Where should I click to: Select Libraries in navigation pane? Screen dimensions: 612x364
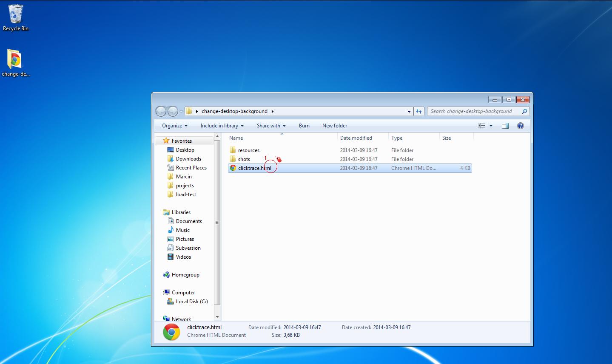click(x=181, y=212)
